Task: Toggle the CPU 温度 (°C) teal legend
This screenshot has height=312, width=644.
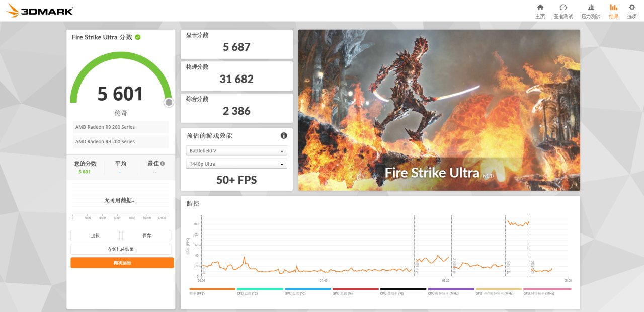Action: point(260,291)
